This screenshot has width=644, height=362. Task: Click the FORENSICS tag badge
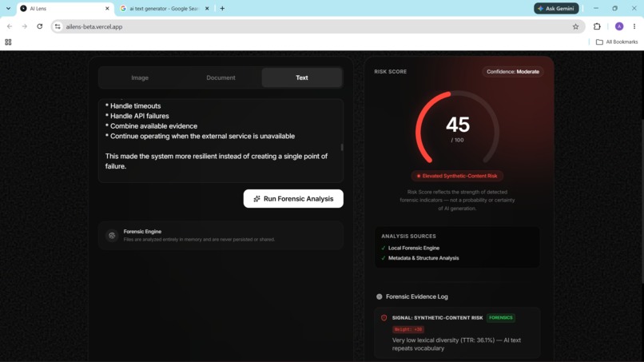(x=501, y=317)
